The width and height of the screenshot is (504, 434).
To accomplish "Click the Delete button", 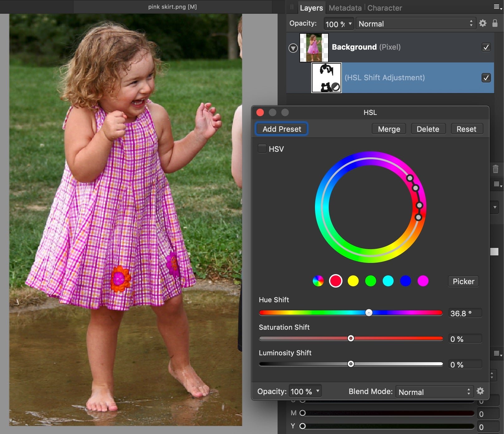I will [428, 129].
